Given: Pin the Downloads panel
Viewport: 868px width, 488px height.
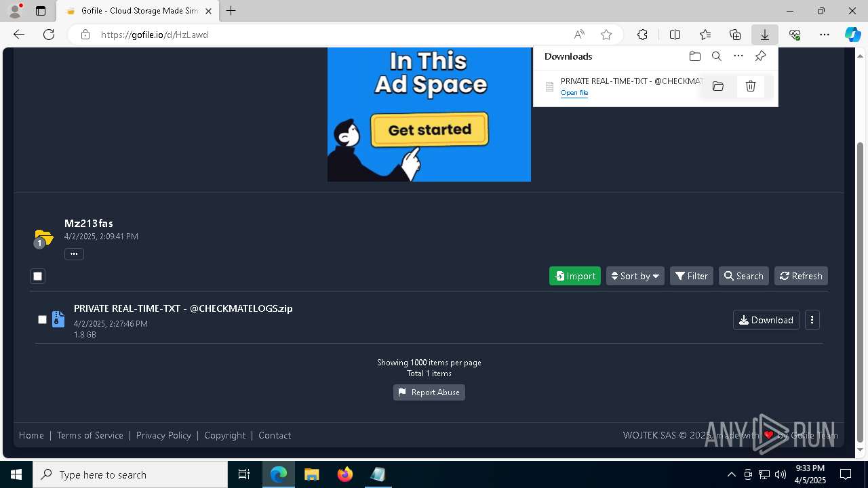Looking at the screenshot, I should click(x=761, y=56).
